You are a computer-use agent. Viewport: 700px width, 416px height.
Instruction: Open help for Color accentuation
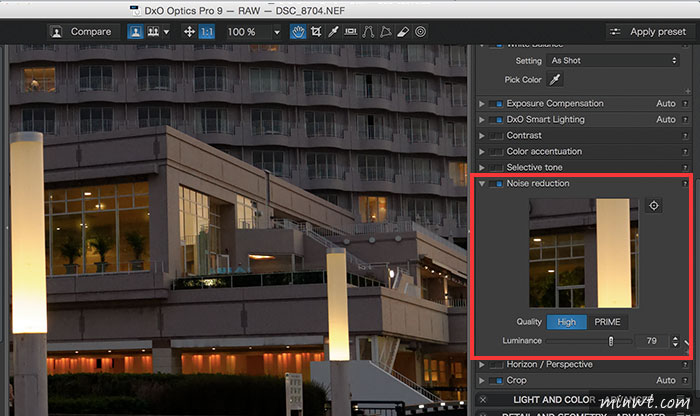685,152
